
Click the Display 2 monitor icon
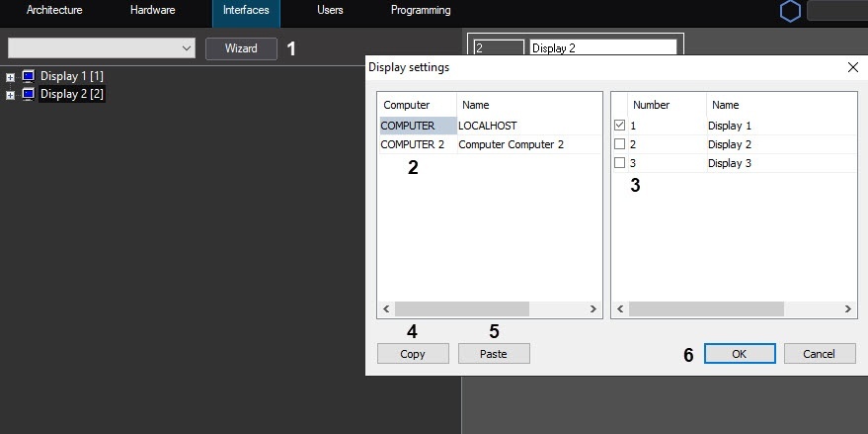coord(28,94)
